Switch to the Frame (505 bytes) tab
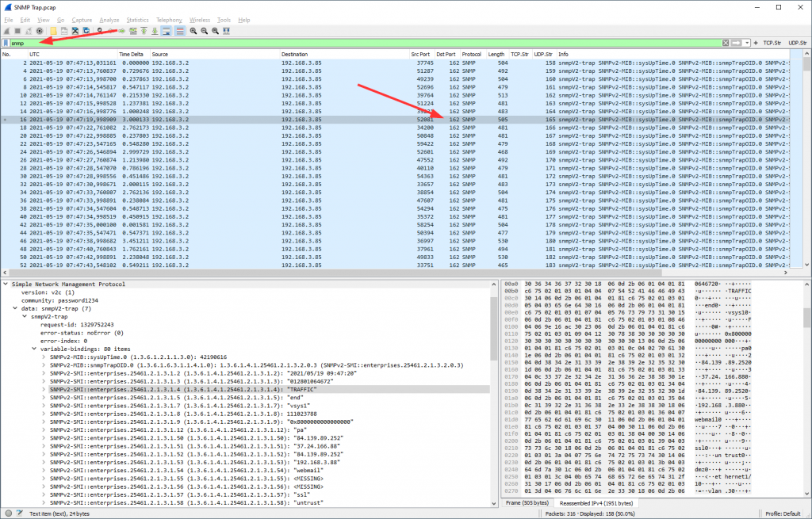812x519 pixels. click(527, 503)
